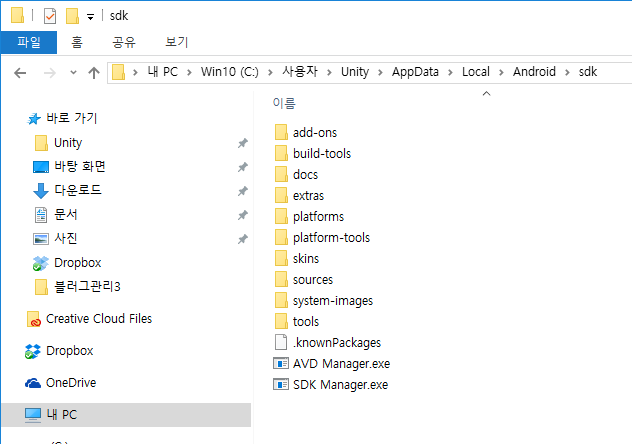The image size is (632, 444).
Task: Select the sources folder icon
Action: [x=281, y=279]
